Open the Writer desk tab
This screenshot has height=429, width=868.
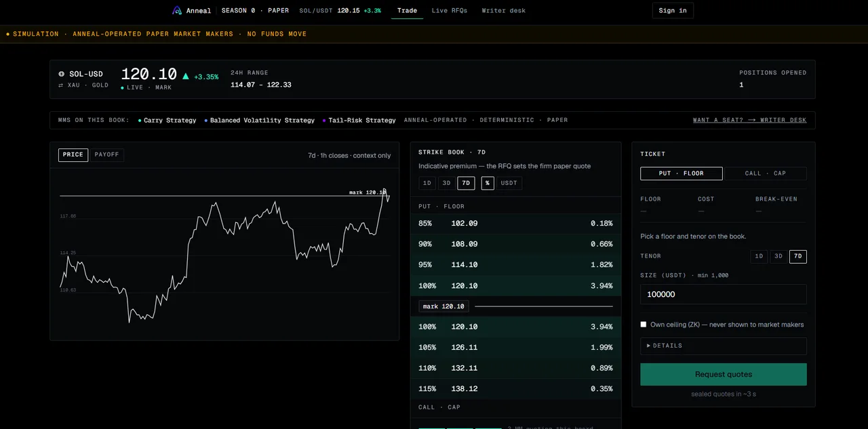tap(503, 11)
